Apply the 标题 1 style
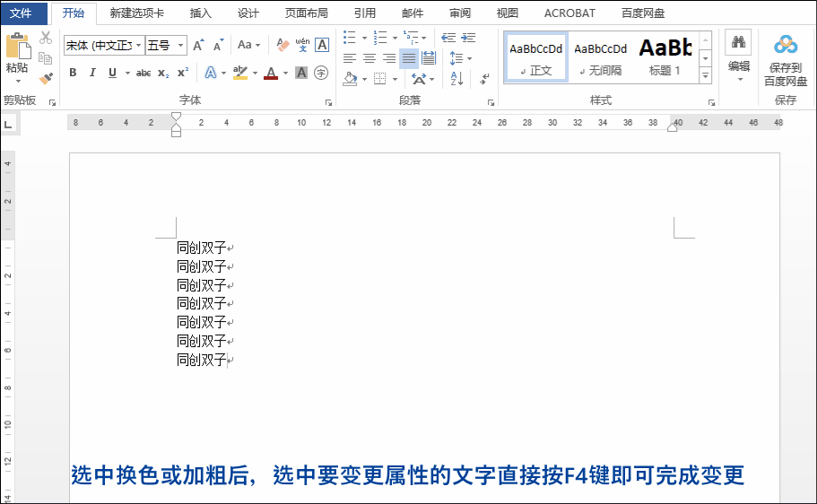The image size is (817, 504). tap(665, 56)
